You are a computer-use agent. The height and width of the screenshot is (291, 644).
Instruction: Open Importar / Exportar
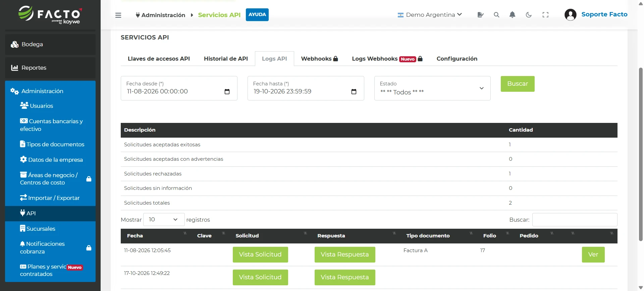point(50,198)
